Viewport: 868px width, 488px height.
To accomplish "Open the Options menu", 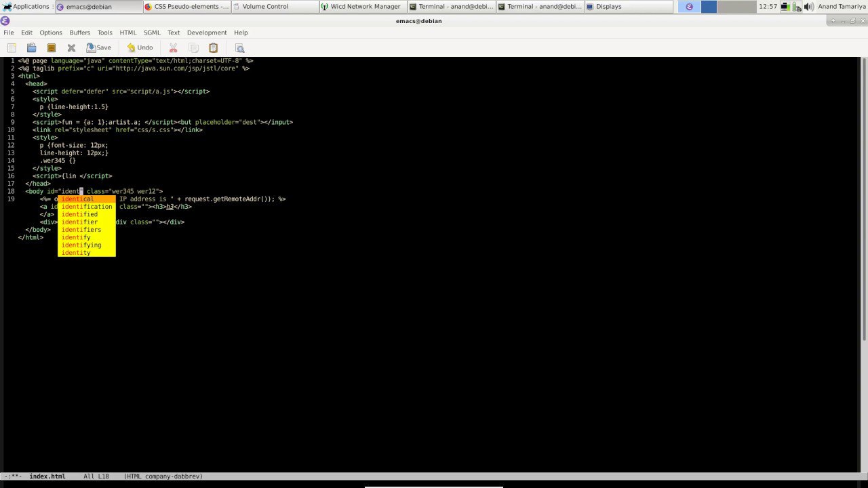I will point(51,33).
